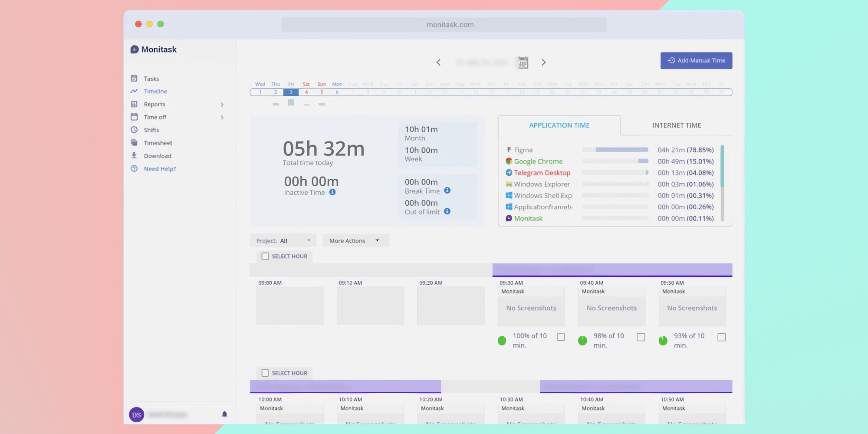This screenshot has width=868, height=434.
Task: Open the More Actions dropdown
Action: pyautogui.click(x=356, y=241)
